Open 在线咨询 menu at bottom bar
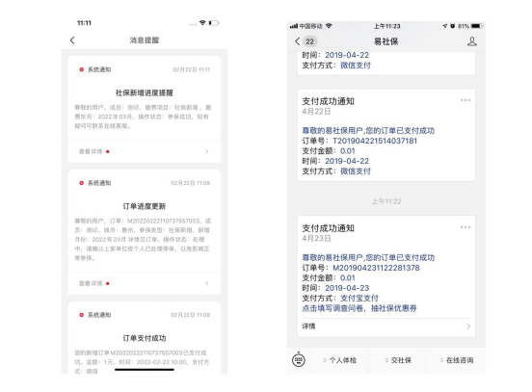 click(457, 360)
